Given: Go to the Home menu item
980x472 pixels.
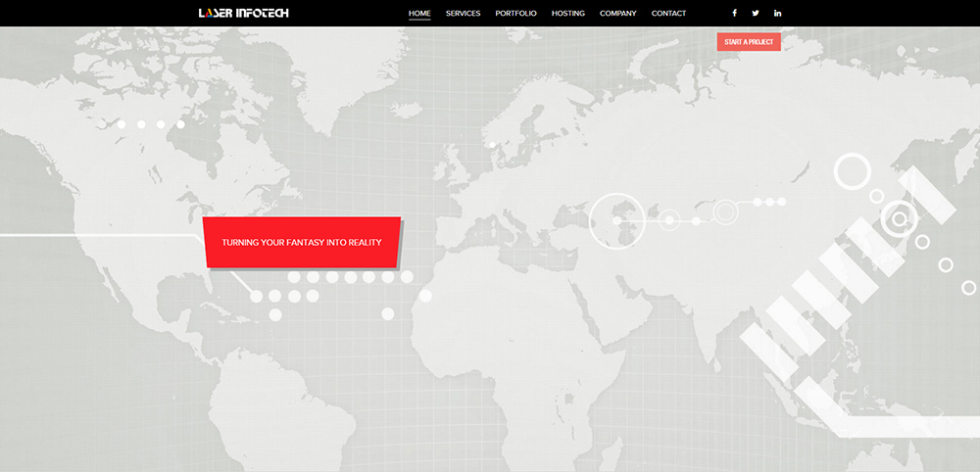Looking at the screenshot, I should (419, 14).
